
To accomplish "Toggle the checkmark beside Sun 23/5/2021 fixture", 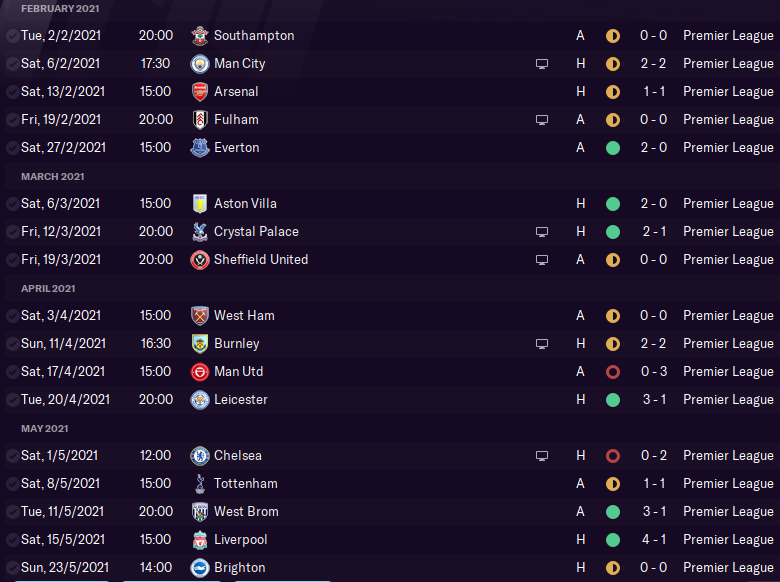I will coord(12,568).
